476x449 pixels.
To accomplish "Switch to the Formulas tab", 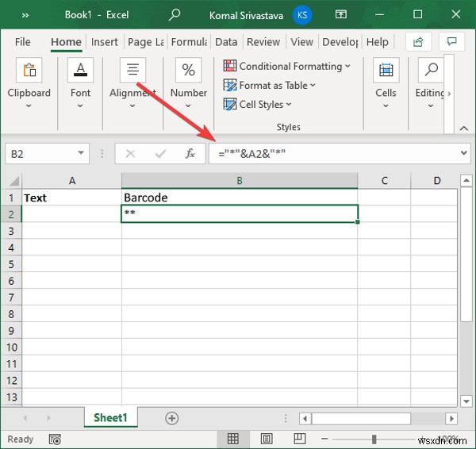I will (x=189, y=42).
